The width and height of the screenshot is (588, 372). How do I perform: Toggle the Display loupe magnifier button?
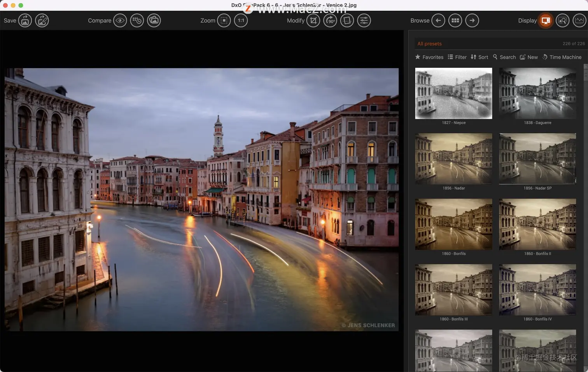(x=562, y=21)
